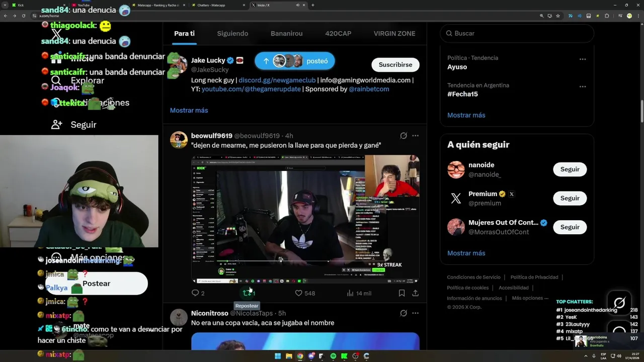Follow nanoide with Seguir button
This screenshot has width=644, height=362.
coord(570,169)
